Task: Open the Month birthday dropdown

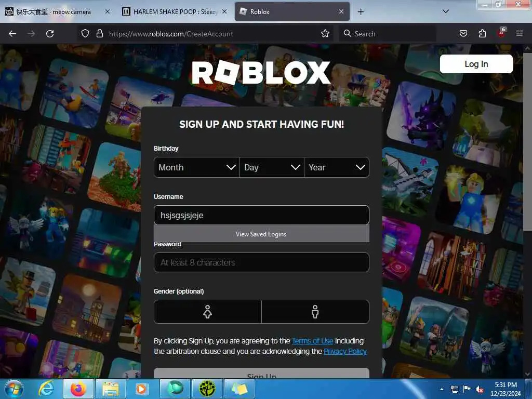Action: pyautogui.click(x=197, y=167)
